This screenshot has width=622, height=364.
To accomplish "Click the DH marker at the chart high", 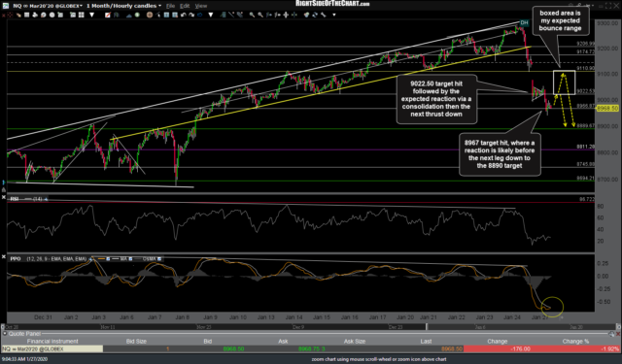I will coord(524,23).
